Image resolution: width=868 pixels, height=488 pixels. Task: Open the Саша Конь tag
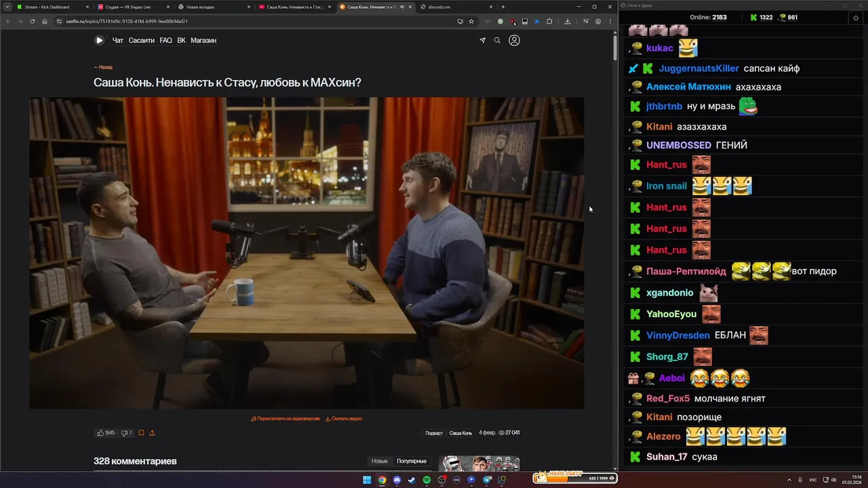pos(460,432)
